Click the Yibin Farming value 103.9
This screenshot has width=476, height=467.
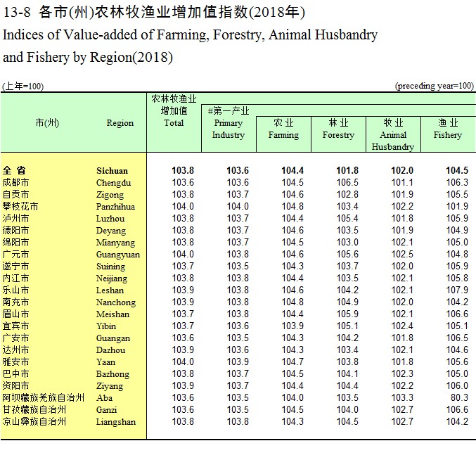[x=292, y=326]
